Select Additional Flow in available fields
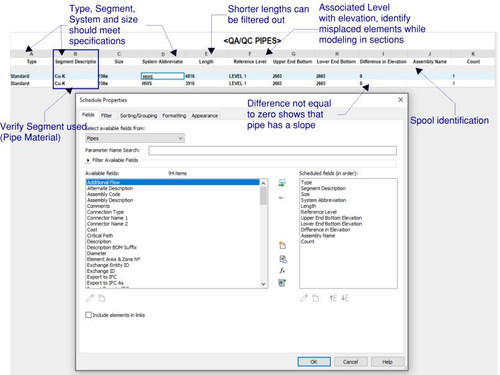Screen dimensions: 500x375 click(x=173, y=182)
